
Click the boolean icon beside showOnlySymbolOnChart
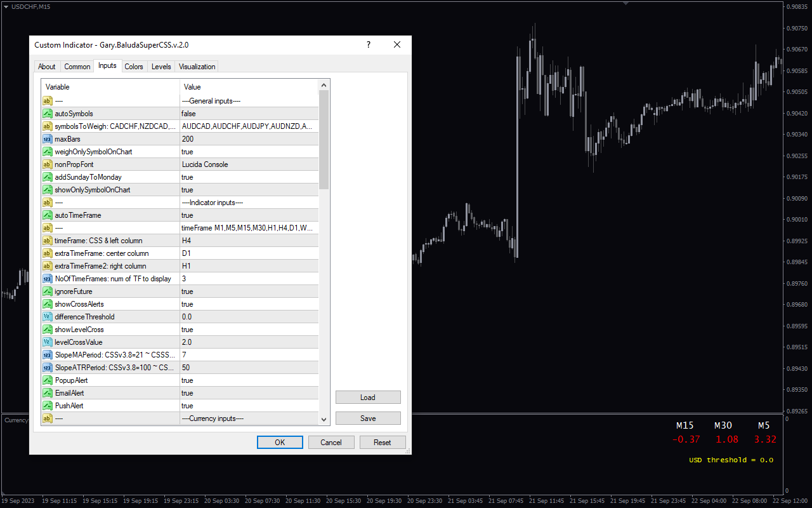point(48,190)
